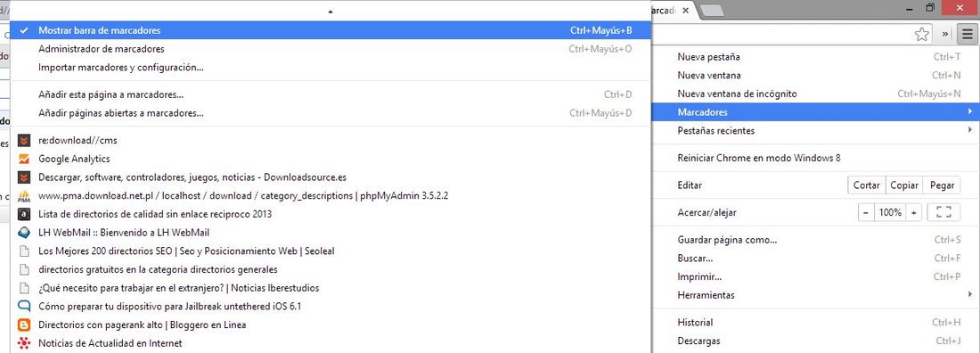
Task: Open Directorios con pagerank alto bookmark
Action: pyautogui.click(x=330, y=324)
